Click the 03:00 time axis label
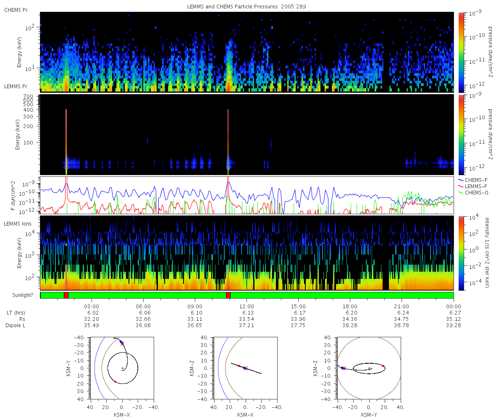504x420 pixels. (92, 307)
